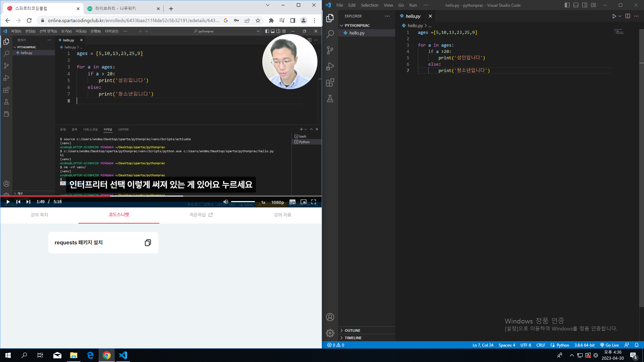
Task: Open the Extensions view in VS Code
Action: pyautogui.click(x=330, y=82)
